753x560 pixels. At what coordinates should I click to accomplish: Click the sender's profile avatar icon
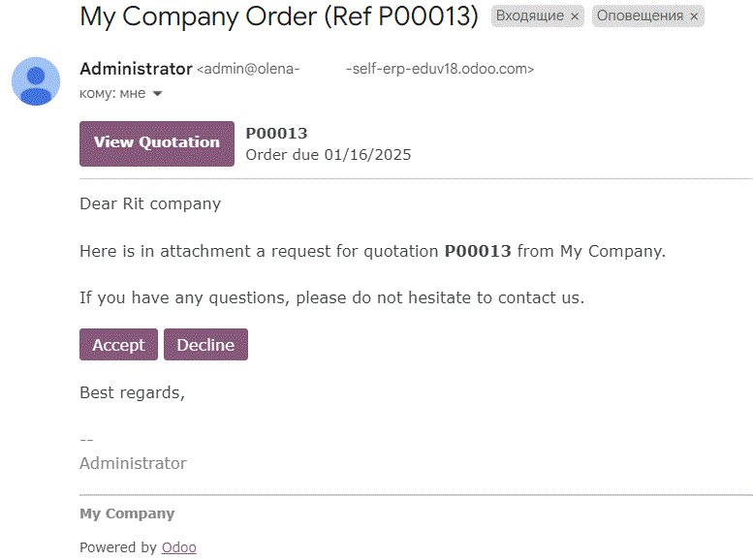pyautogui.click(x=36, y=81)
